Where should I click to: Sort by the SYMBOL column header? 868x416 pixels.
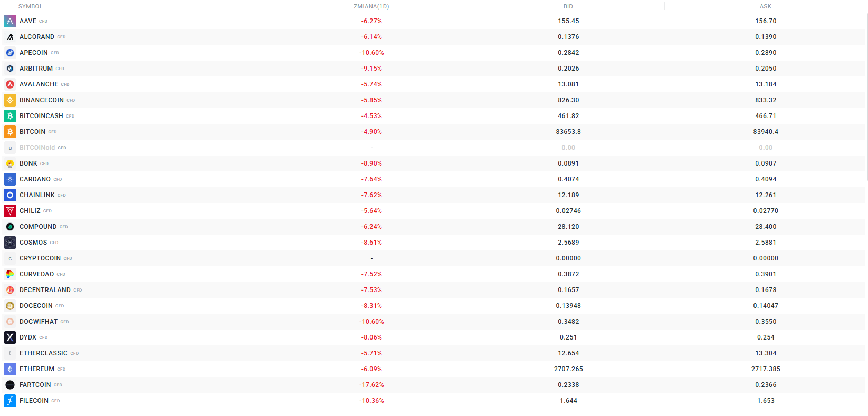pos(31,6)
